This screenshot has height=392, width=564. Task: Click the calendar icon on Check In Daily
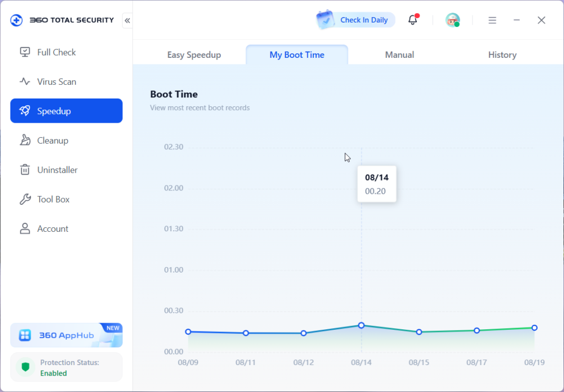pyautogui.click(x=326, y=20)
